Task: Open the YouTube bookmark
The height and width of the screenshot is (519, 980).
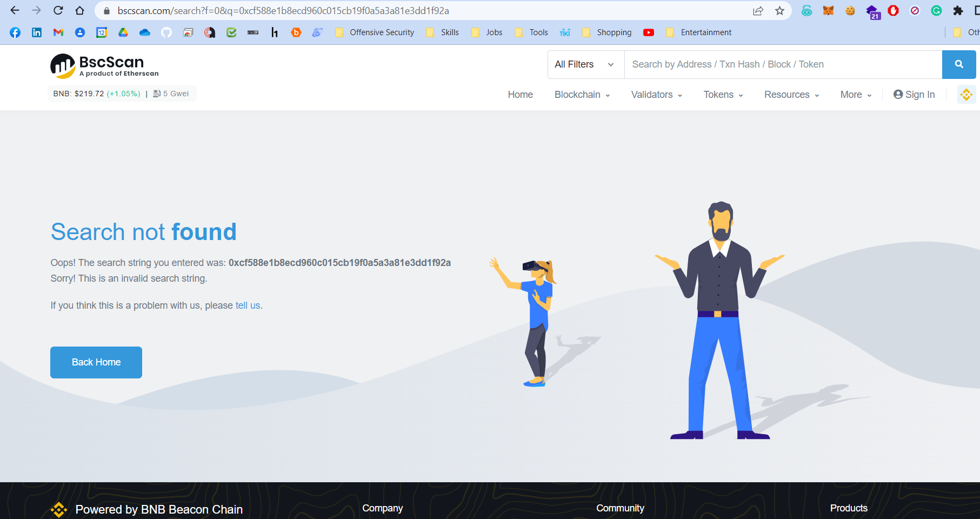Action: [x=649, y=32]
